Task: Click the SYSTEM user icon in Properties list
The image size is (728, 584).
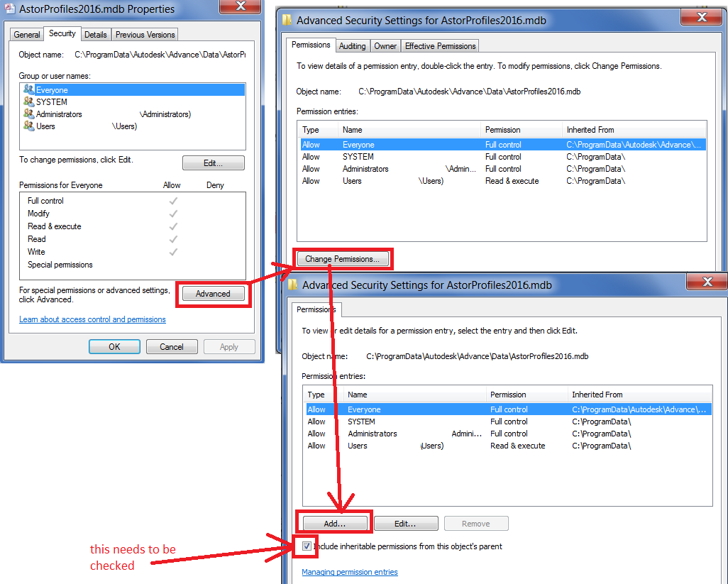Action: click(x=29, y=101)
